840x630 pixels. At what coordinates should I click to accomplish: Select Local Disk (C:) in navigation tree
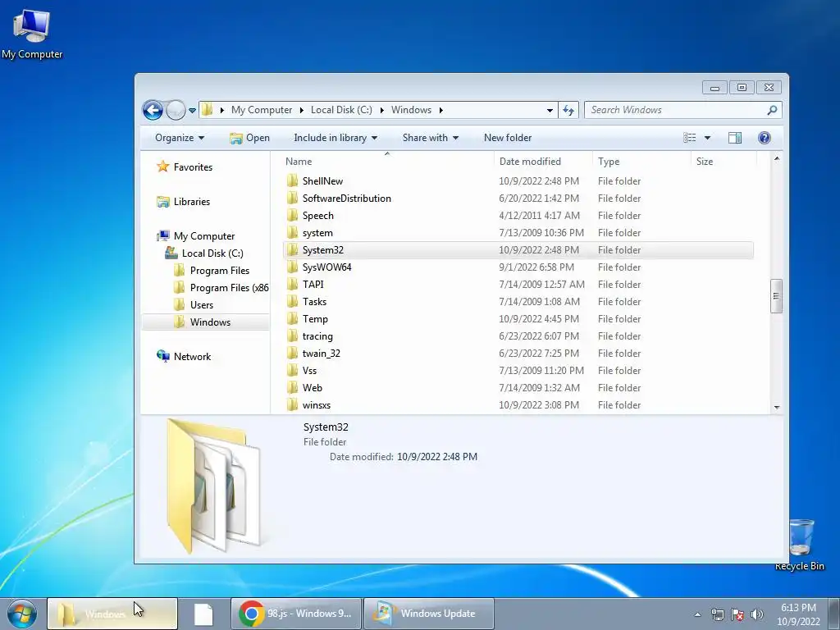[x=204, y=253]
